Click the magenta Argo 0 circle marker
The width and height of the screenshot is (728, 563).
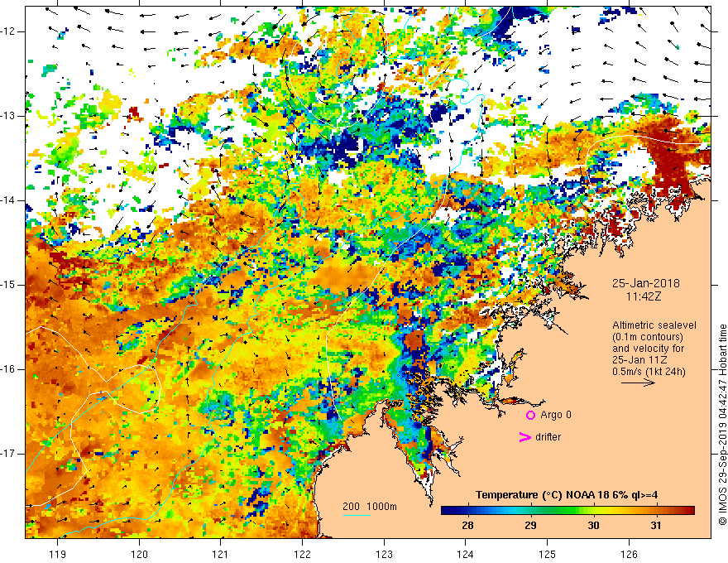(530, 415)
